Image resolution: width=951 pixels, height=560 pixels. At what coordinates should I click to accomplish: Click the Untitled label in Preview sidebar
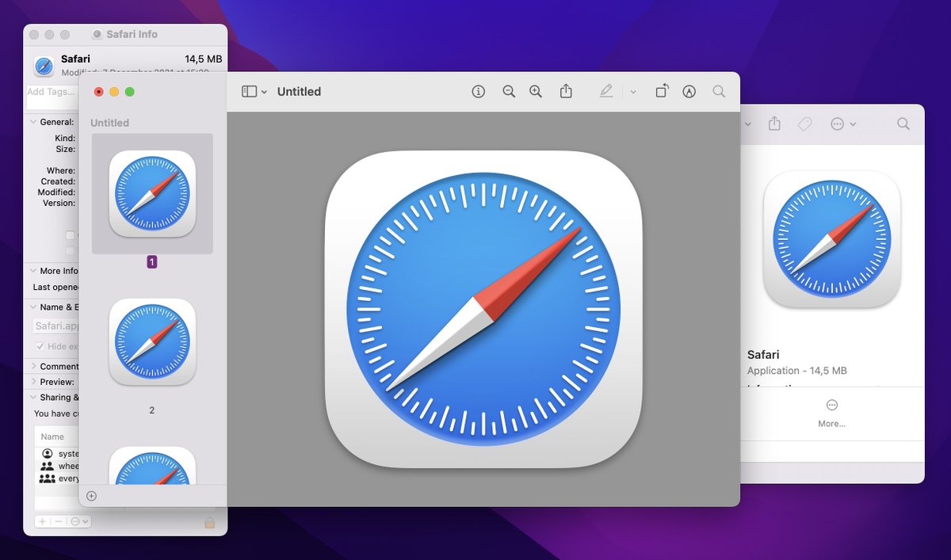tap(109, 123)
